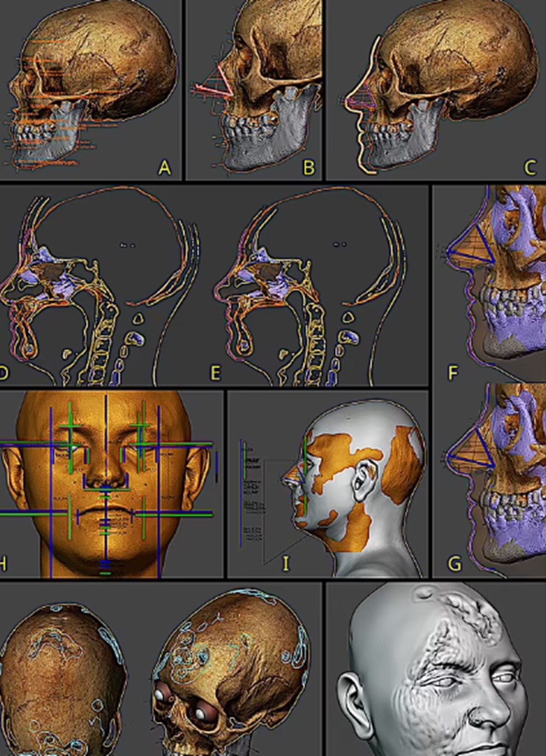Open the gray sculpted face with scarring
This screenshot has width=546, height=756.
pyautogui.click(x=437, y=671)
